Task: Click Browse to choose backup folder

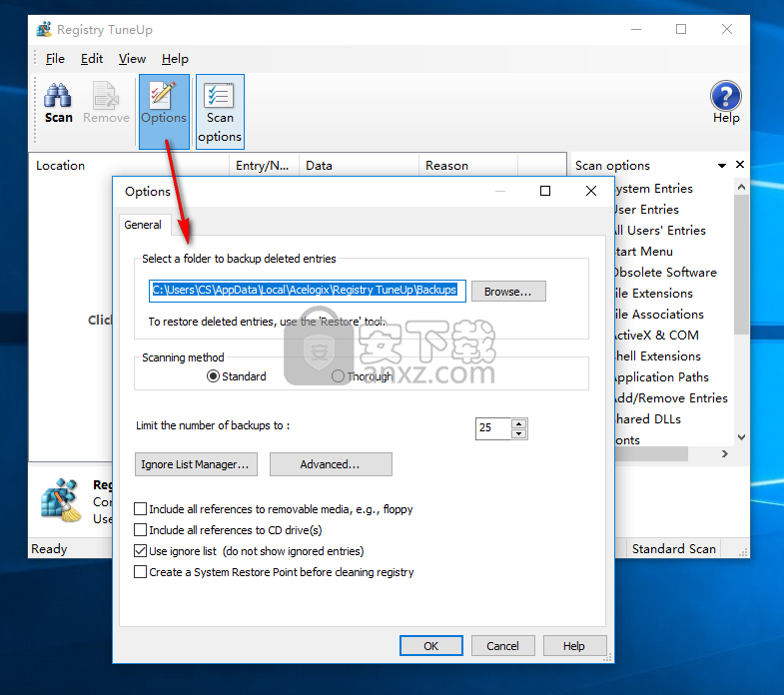Action: coord(508,292)
